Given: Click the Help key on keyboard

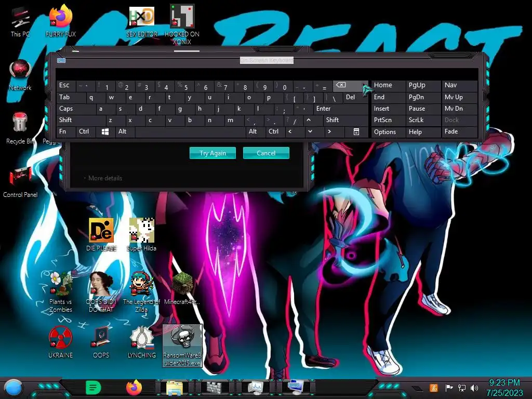Looking at the screenshot, I should (423, 132).
